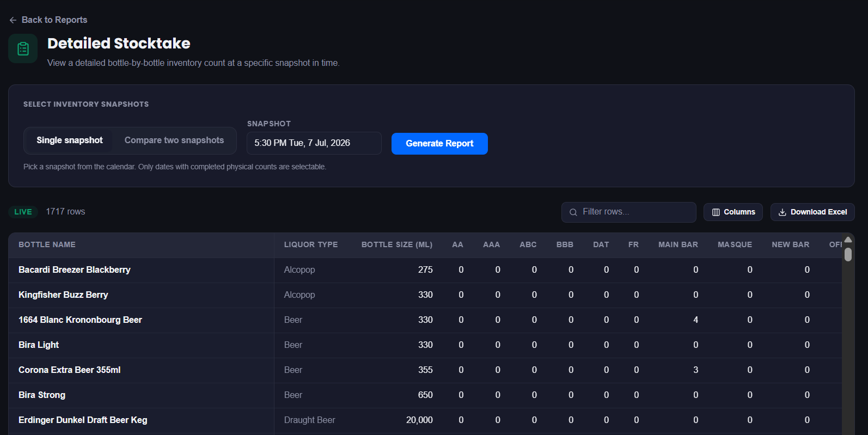Select 1664 Blanc Krononbourg Beer row name

point(80,320)
